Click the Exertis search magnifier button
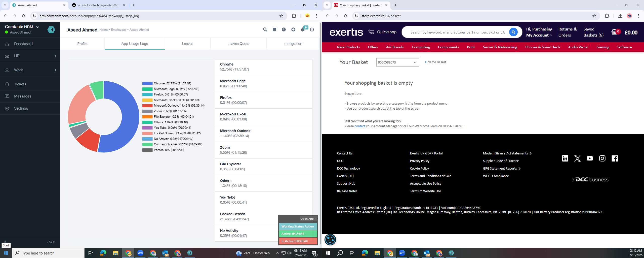This screenshot has width=644, height=258. point(513,32)
